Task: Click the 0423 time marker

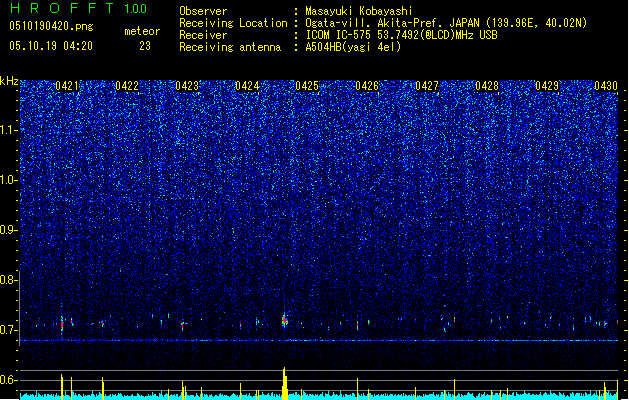Action: point(187,86)
